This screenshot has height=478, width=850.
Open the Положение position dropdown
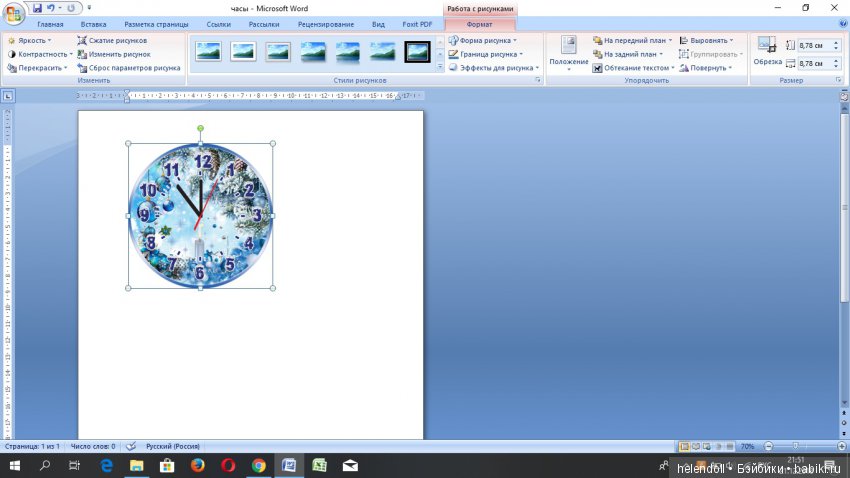(568, 52)
